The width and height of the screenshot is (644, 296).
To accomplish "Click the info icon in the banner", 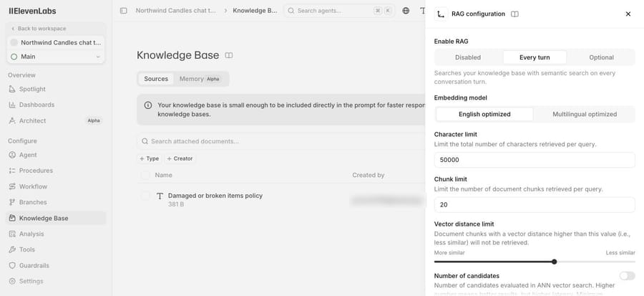I will pos(148,105).
